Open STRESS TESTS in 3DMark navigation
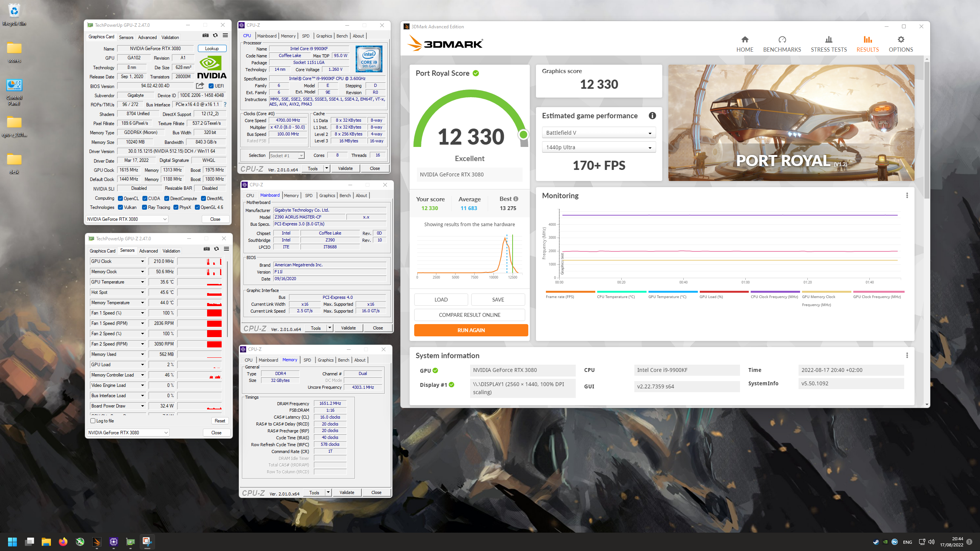This screenshot has height=551, width=980. [x=829, y=44]
